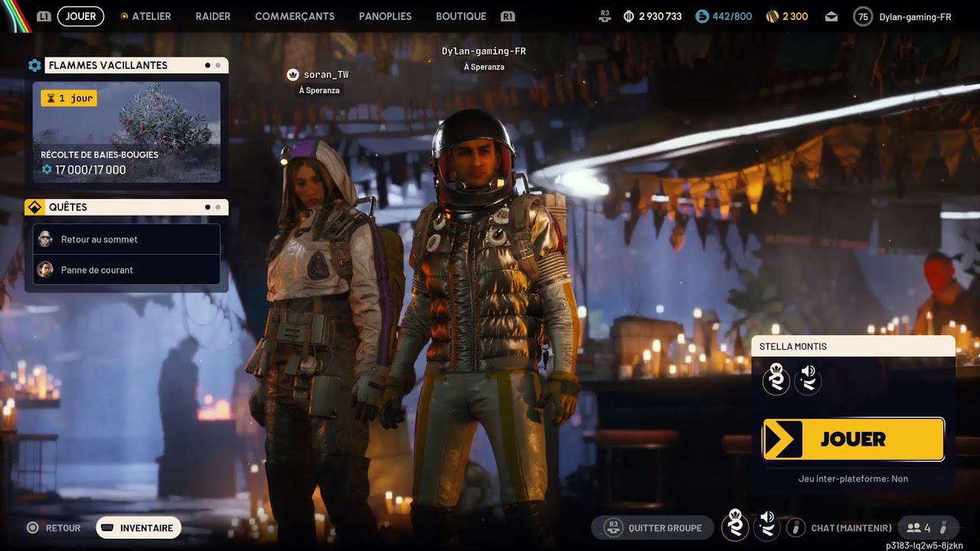Screen dimensions: 980x551
Task: Select the Jouer tab in top bar
Action: click(80, 16)
